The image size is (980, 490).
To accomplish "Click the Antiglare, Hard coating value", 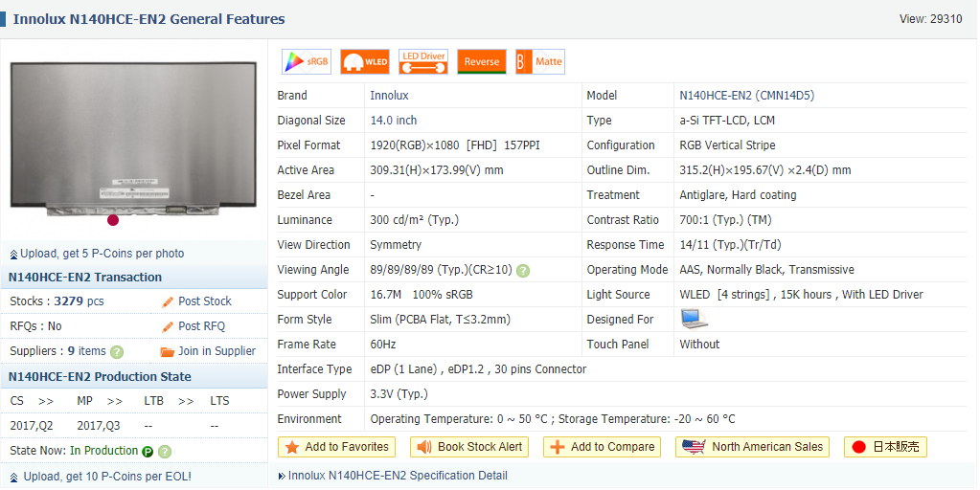I will click(739, 195).
